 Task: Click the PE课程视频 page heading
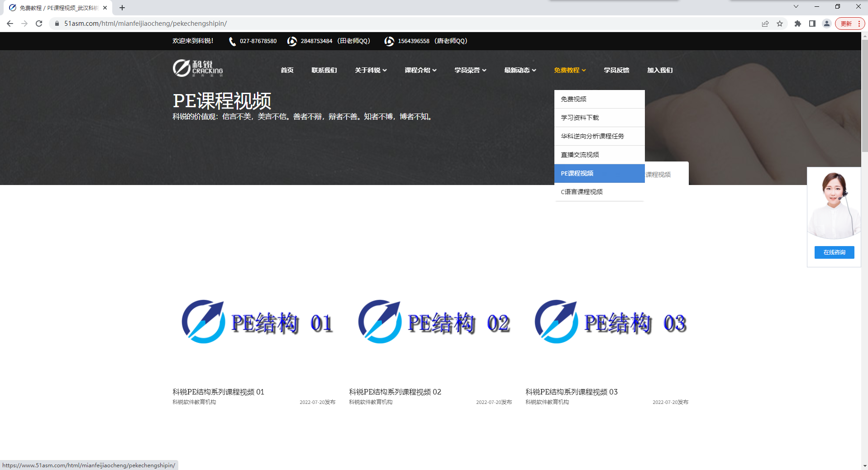click(222, 100)
